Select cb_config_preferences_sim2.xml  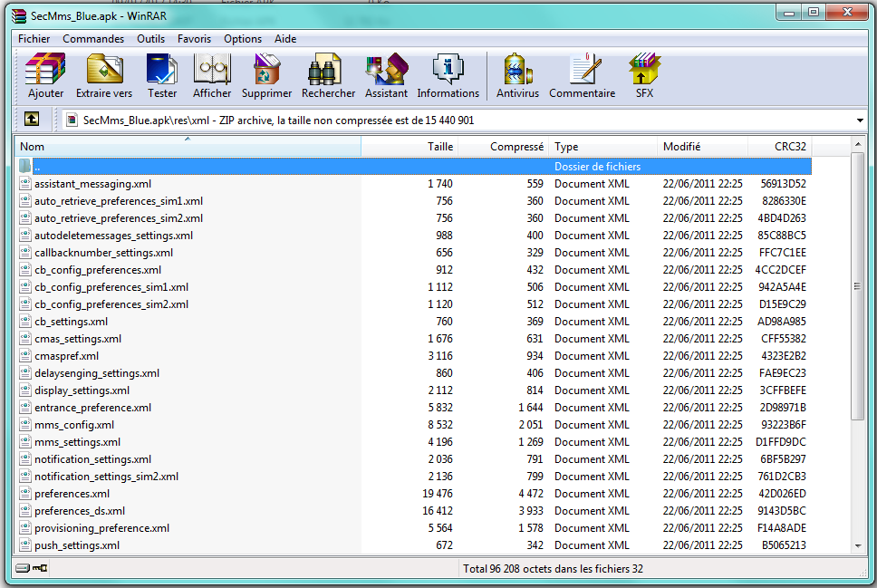click(111, 304)
